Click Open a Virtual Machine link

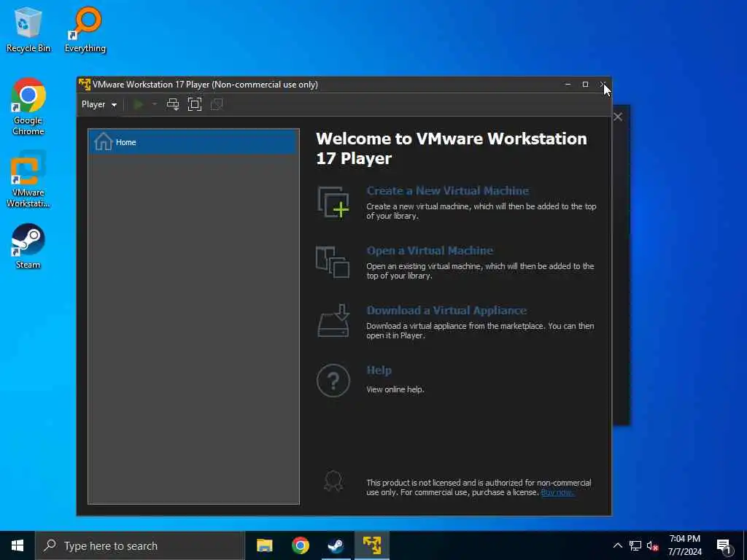(x=430, y=251)
